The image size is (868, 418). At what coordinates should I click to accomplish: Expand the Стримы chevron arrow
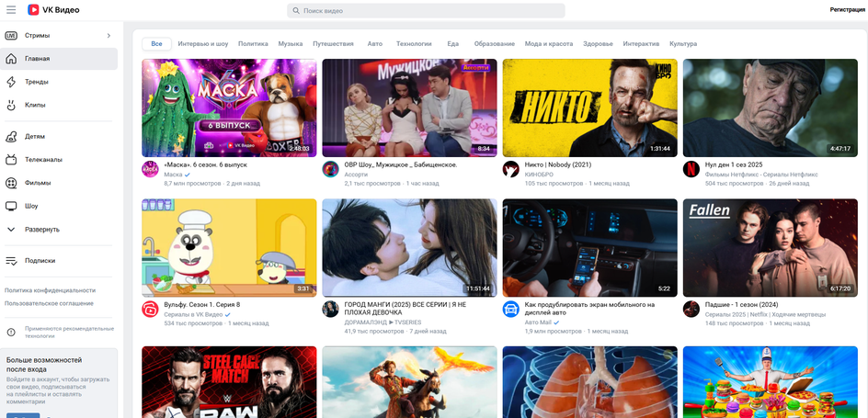108,36
